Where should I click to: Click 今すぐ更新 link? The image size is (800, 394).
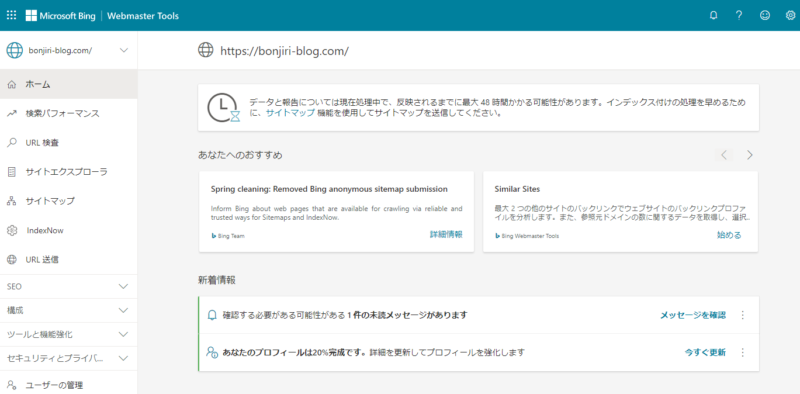coord(705,352)
